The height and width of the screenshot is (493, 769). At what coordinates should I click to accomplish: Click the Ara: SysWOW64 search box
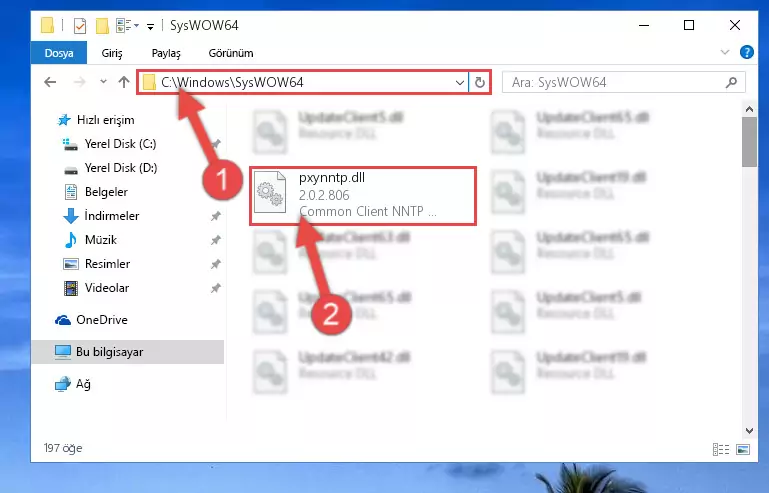[624, 82]
